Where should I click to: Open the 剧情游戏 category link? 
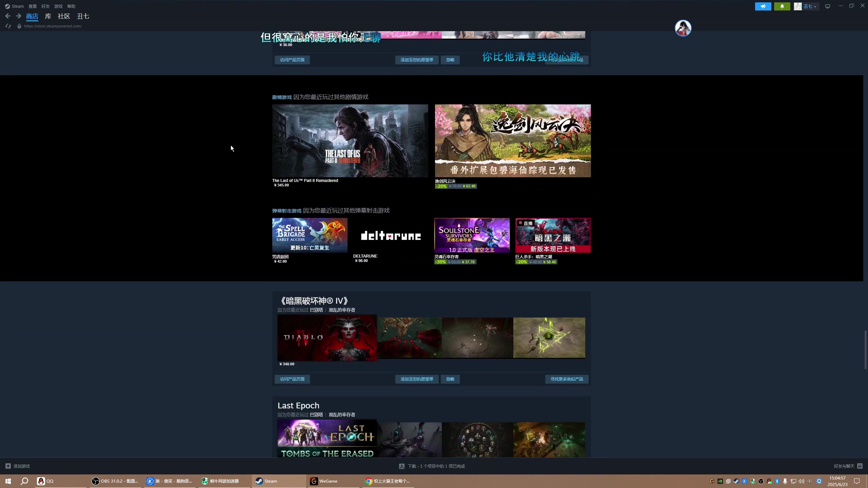pos(282,97)
